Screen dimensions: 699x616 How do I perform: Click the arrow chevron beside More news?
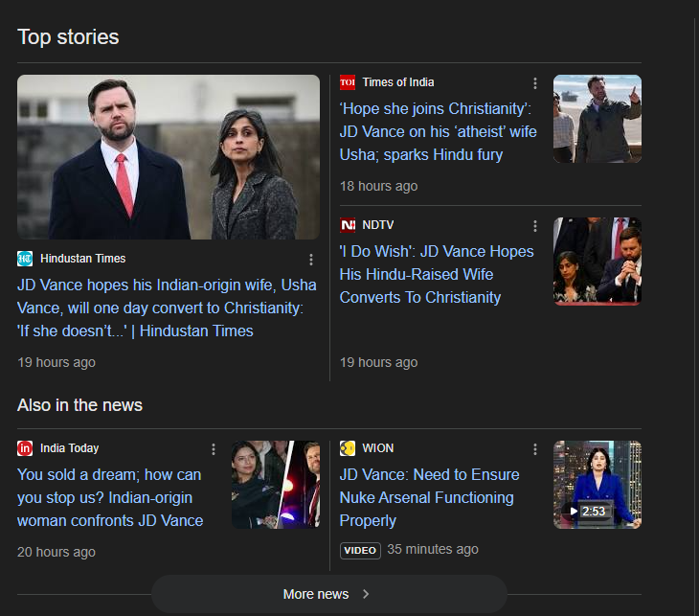(366, 594)
